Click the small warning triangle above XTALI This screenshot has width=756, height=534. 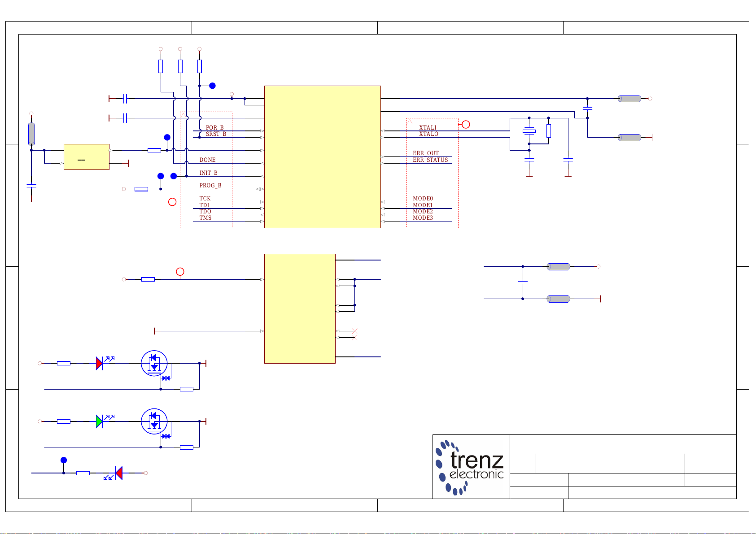pos(410,122)
